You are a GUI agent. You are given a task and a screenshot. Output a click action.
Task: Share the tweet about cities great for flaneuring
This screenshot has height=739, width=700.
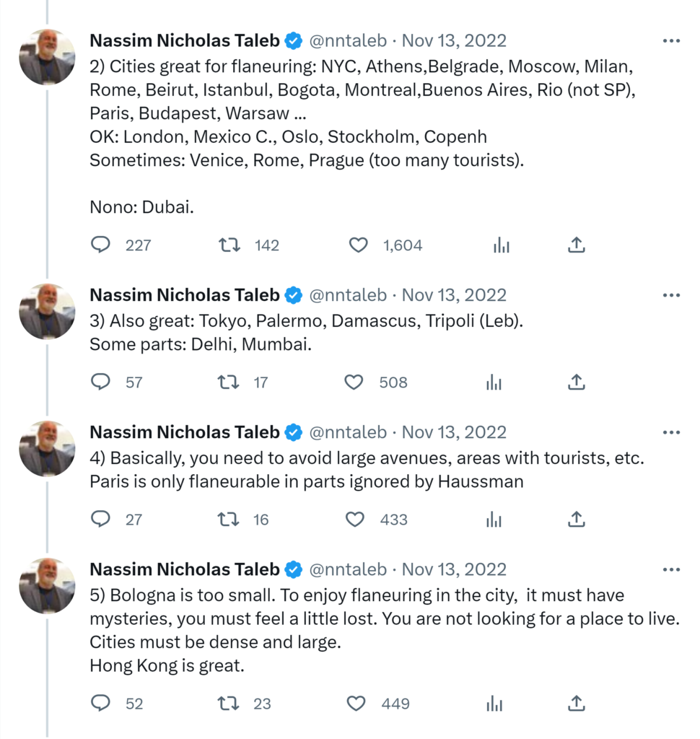point(576,245)
